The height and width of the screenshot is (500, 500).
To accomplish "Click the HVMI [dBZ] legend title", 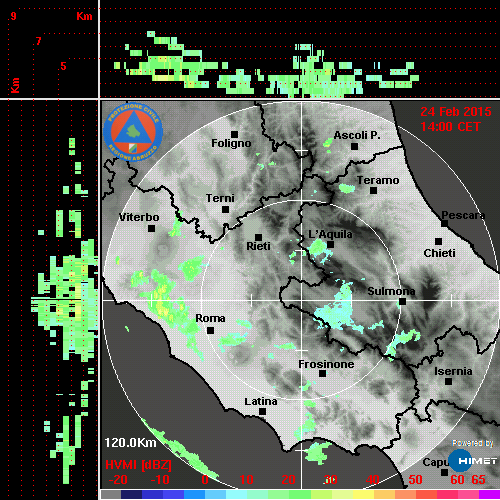I will coord(138,465).
